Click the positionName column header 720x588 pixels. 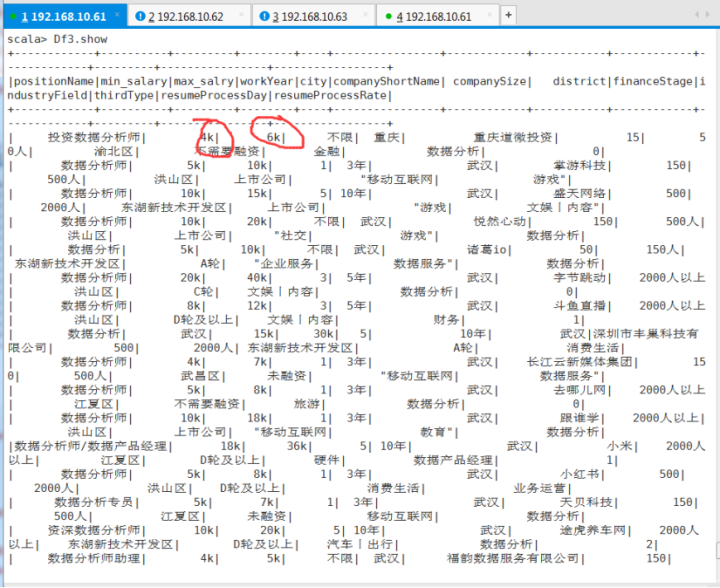[x=54, y=81]
